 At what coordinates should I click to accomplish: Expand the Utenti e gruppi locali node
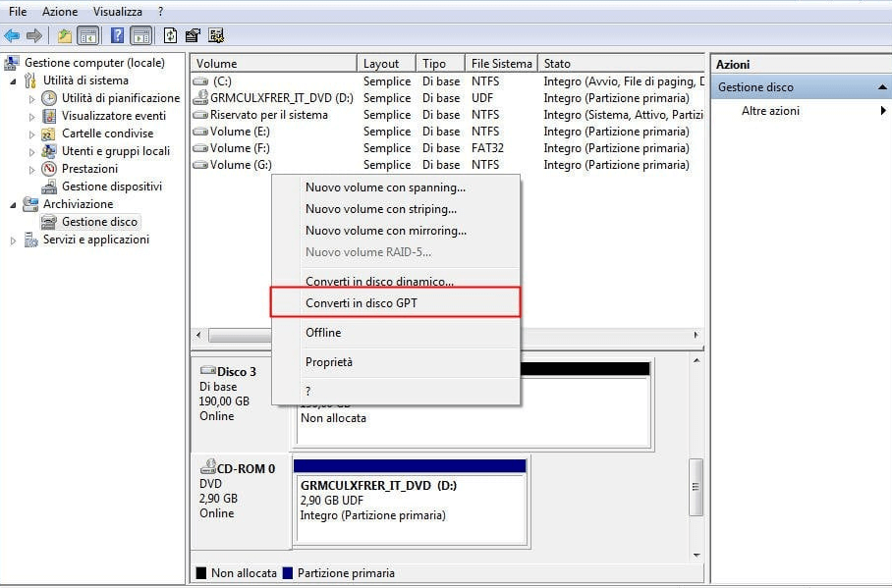(x=31, y=152)
